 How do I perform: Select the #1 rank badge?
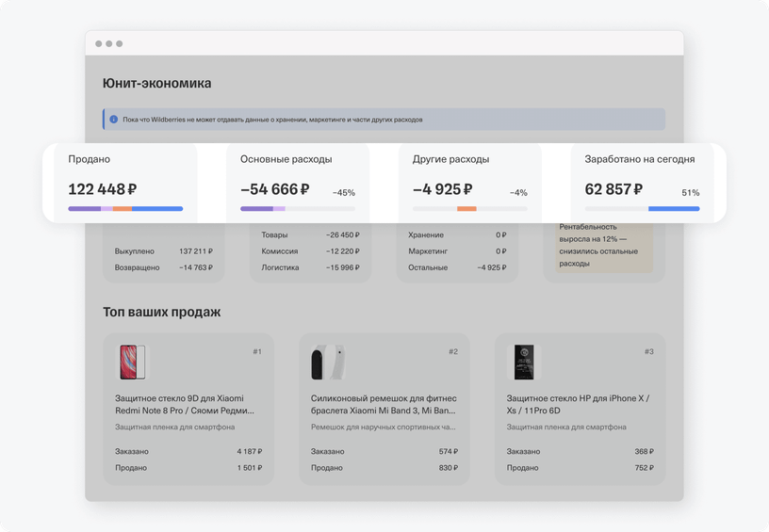(x=257, y=351)
